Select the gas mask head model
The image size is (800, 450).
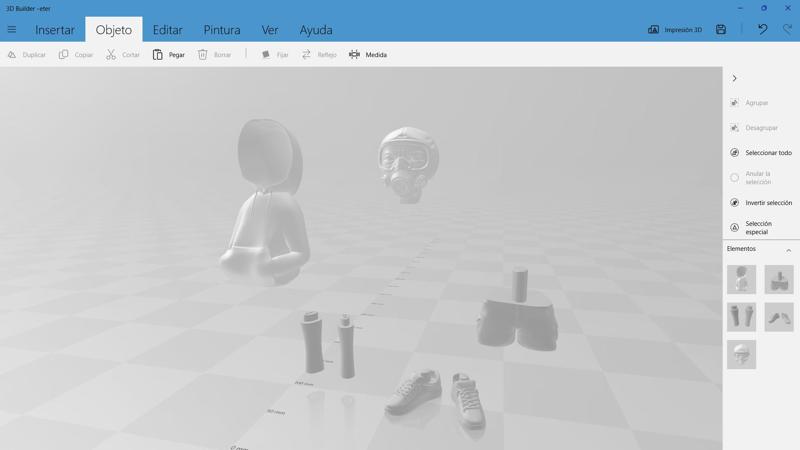(408, 164)
